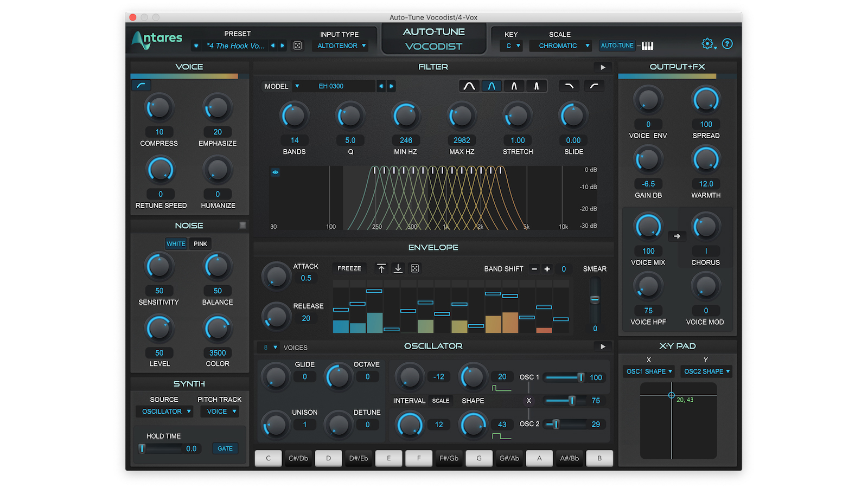Click inside the X-Y pad area
The image size is (868, 488).
point(678,420)
